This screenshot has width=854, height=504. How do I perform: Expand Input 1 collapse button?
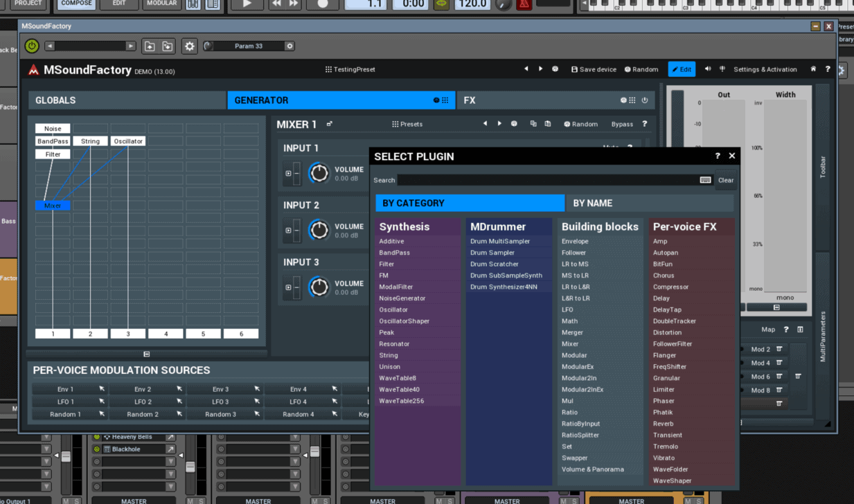point(288,173)
